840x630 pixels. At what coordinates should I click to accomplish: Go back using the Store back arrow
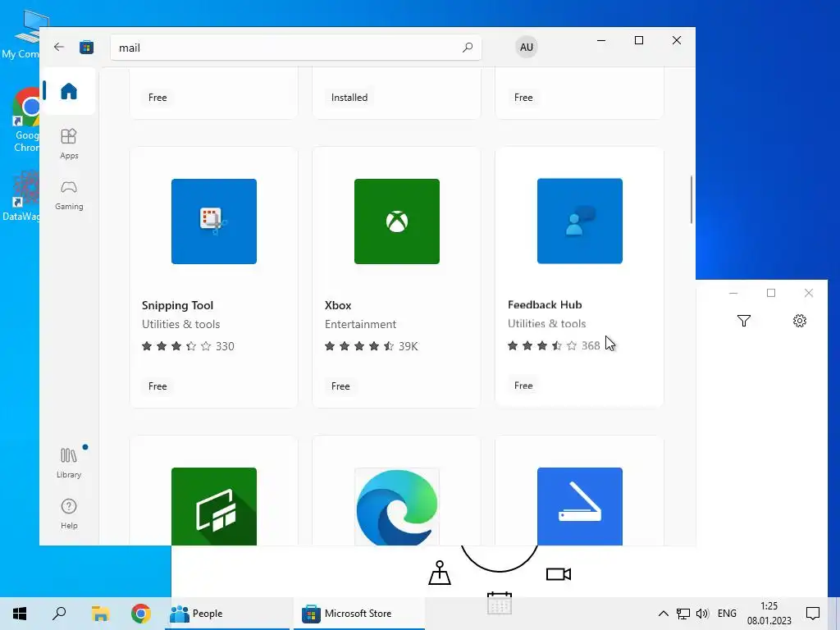point(59,47)
